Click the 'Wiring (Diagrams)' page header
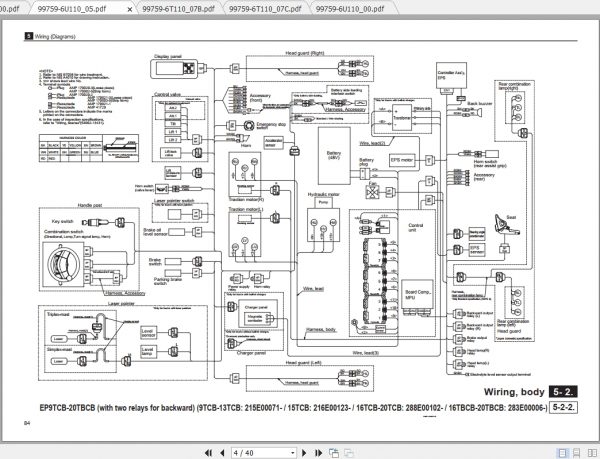Image resolution: width=600 pixels, height=459 pixels. click(x=55, y=36)
